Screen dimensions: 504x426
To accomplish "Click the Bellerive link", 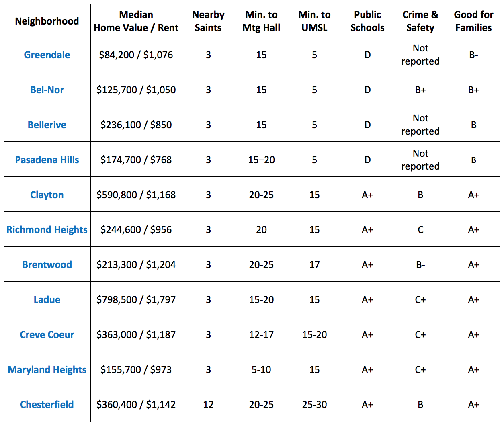I will click(x=47, y=125).
